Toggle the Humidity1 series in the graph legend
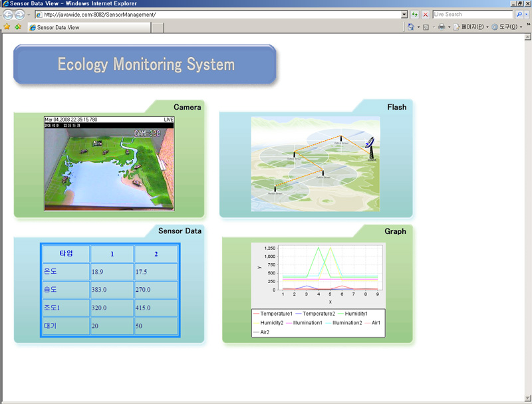 (356, 314)
